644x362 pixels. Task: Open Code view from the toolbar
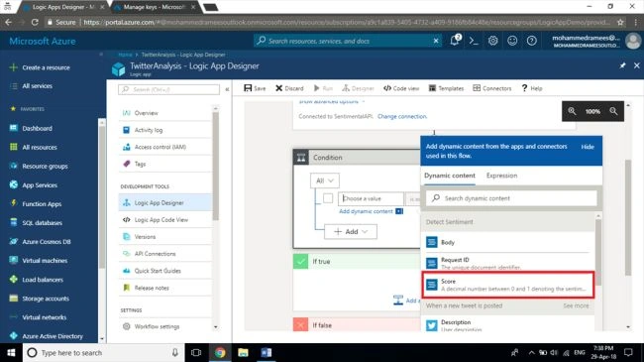[x=401, y=88]
